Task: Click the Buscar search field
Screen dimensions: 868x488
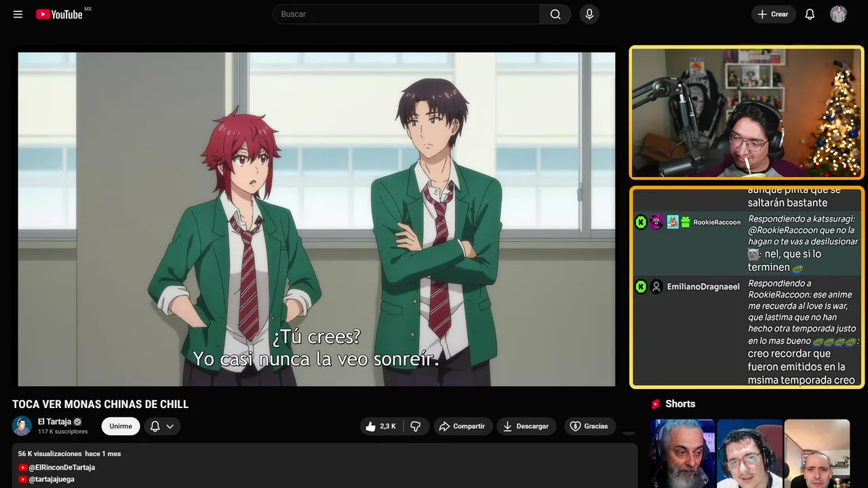Action: (406, 14)
